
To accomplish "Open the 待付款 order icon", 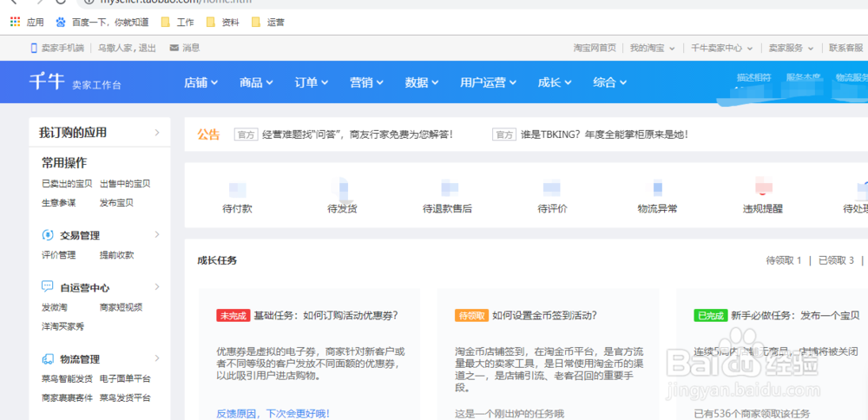I will click(x=237, y=189).
